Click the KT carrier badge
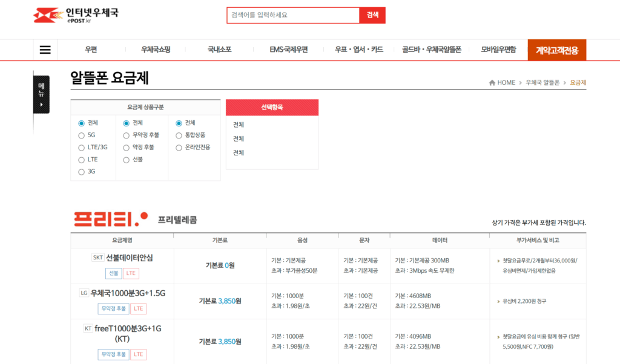The height and width of the screenshot is (364, 620). [x=88, y=328]
